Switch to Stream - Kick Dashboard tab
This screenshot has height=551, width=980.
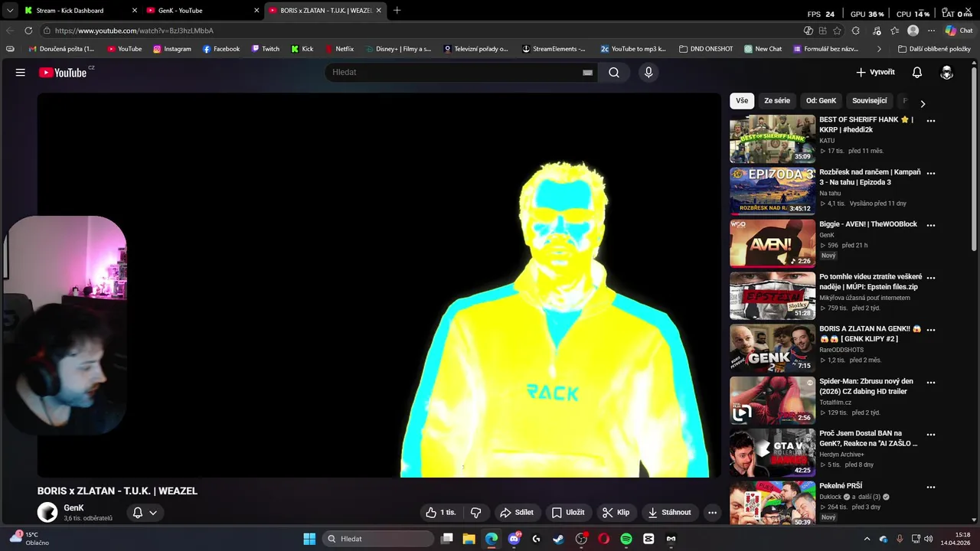(x=80, y=11)
